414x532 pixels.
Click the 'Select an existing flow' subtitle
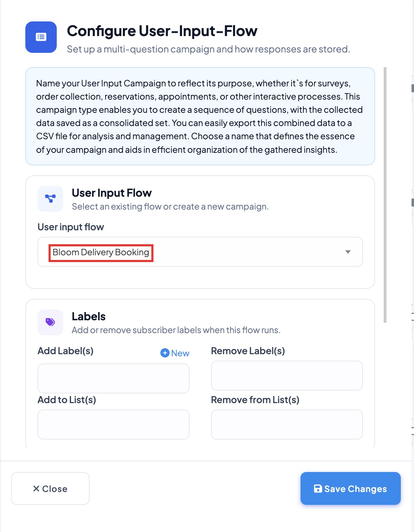tap(170, 207)
